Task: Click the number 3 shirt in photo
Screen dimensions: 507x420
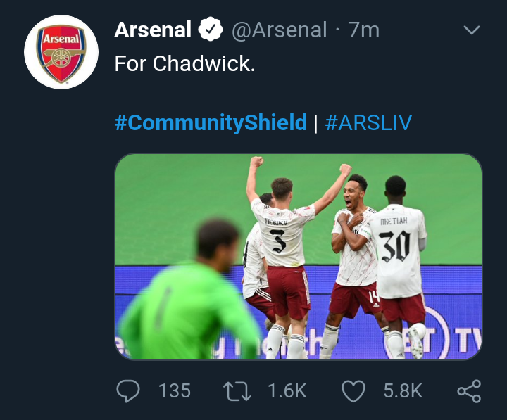Action: pyautogui.click(x=280, y=239)
